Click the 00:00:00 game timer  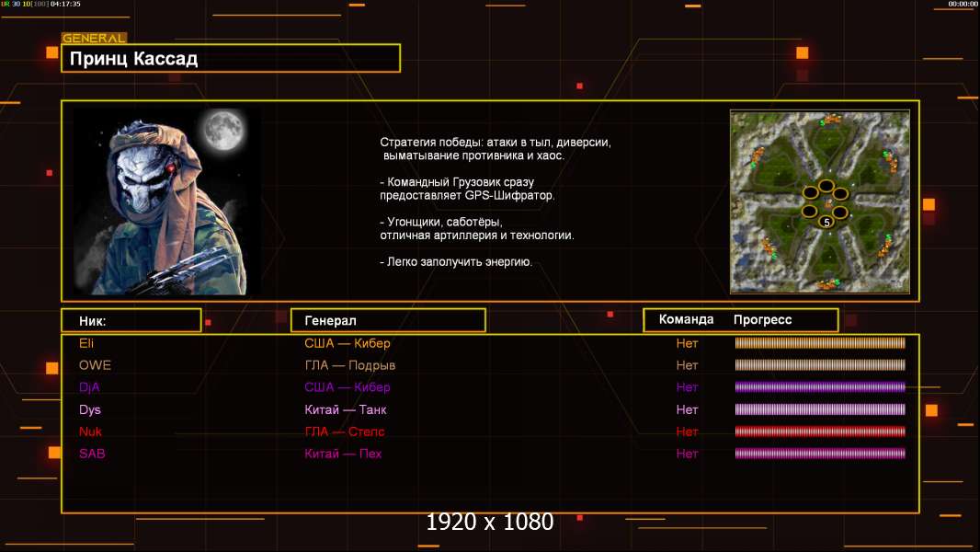click(963, 4)
